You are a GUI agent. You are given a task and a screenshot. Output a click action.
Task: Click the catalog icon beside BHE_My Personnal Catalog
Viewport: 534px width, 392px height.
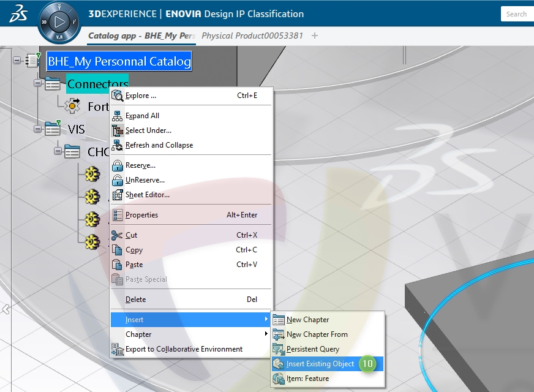[x=33, y=60]
